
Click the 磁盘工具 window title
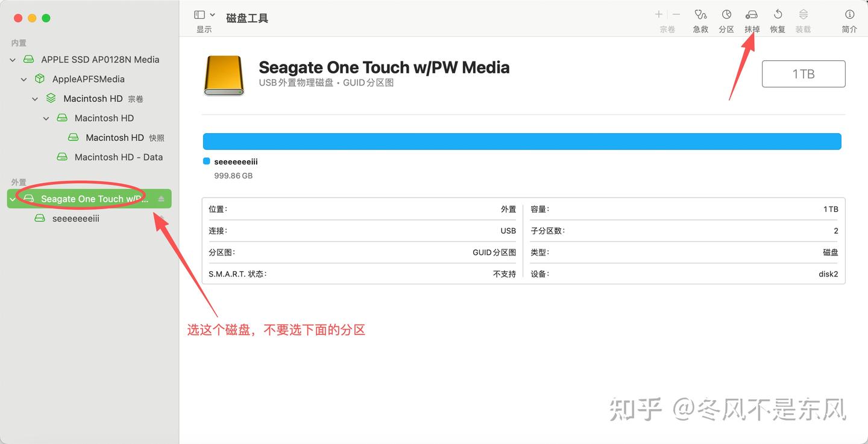pyautogui.click(x=247, y=18)
